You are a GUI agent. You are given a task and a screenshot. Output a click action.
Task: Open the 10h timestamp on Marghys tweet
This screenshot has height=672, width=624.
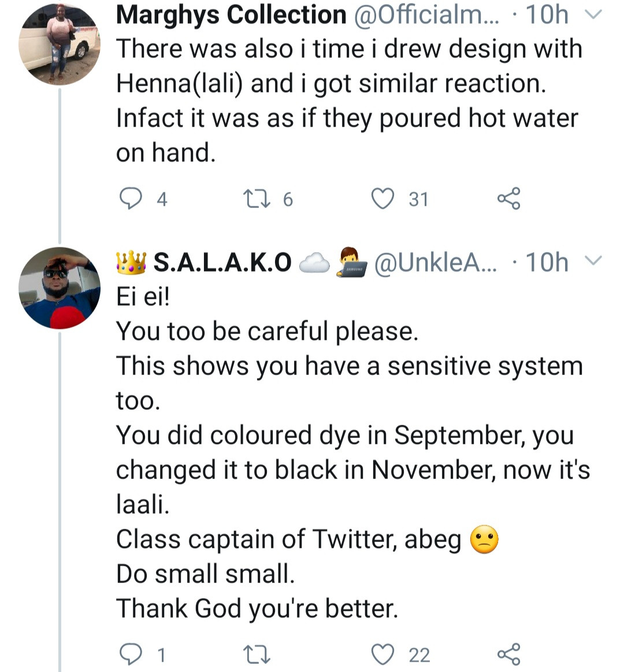click(546, 15)
